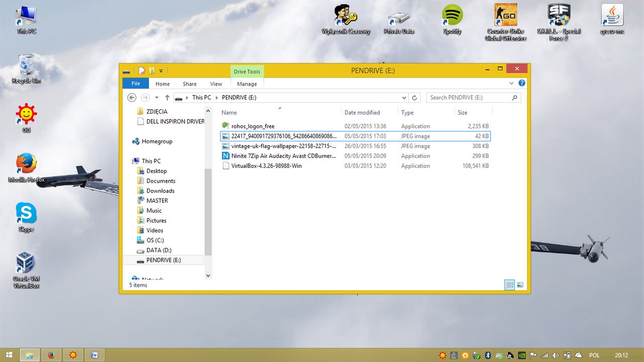Viewport: 644px width, 362px height.
Task: Select DELL INSPIRON DRIVER in navigation pane
Action: 171,121
